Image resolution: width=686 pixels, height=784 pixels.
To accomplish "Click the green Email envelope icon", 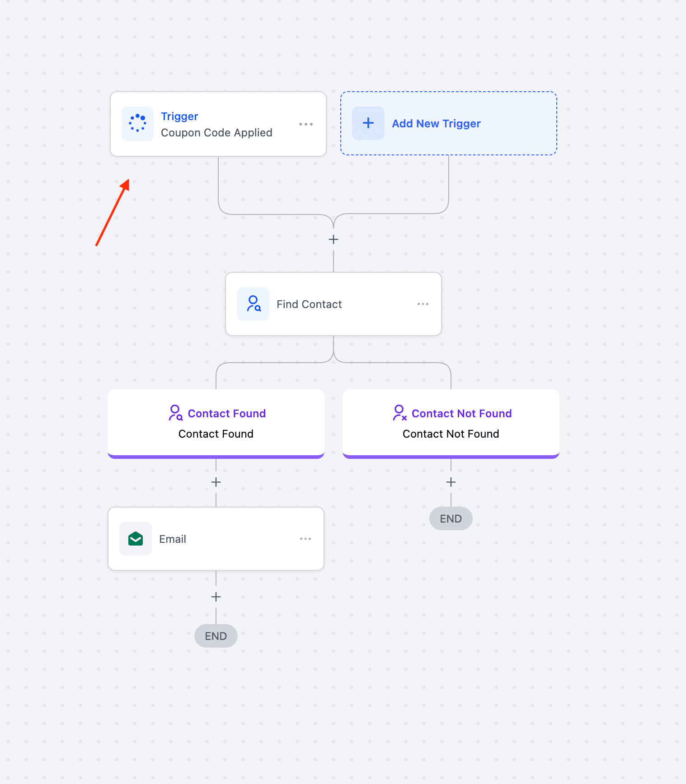I will click(136, 539).
